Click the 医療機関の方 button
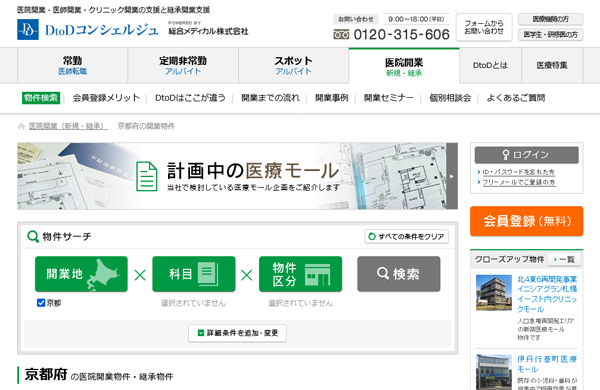Image resolution: width=600 pixels, height=390 pixels. click(551, 19)
